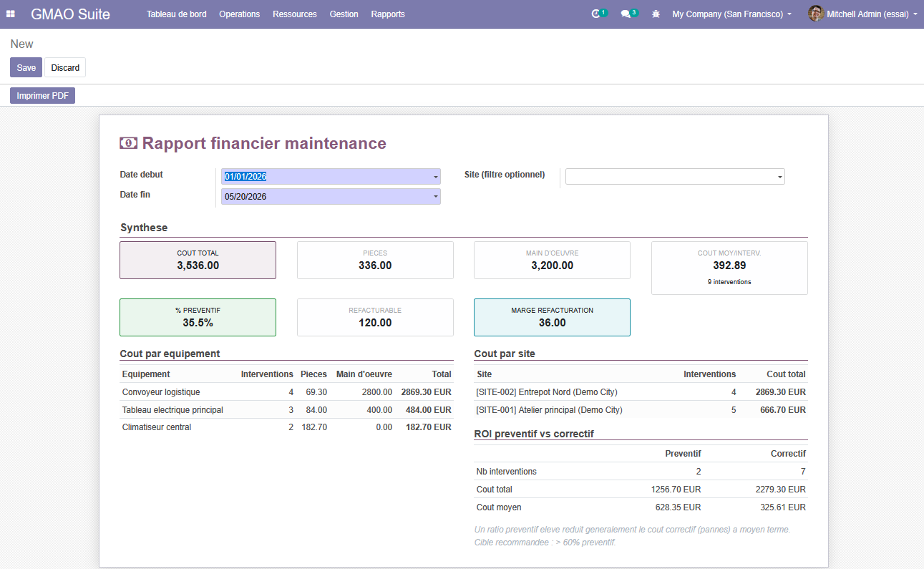Click the Site column header
Image resolution: width=924 pixels, height=569 pixels.
[x=485, y=374]
